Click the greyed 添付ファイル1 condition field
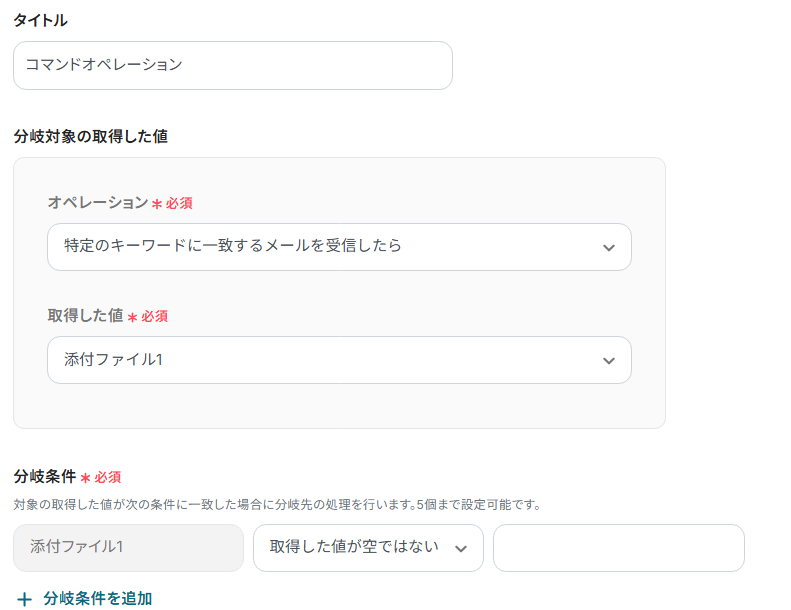 point(128,547)
